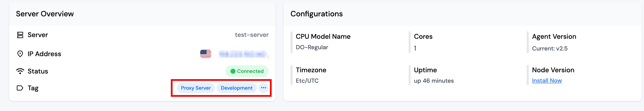Click the blurred IP address value
This screenshot has height=111, width=644.
pos(243,54)
